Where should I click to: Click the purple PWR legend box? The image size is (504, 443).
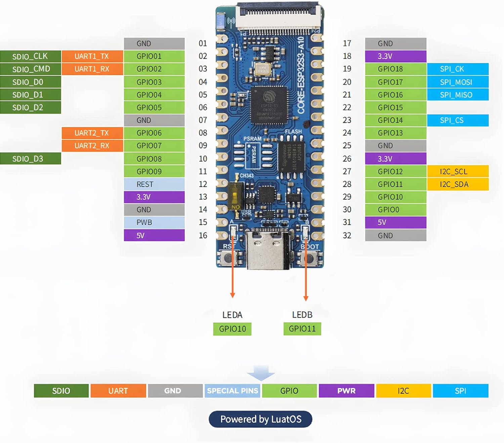tap(346, 391)
